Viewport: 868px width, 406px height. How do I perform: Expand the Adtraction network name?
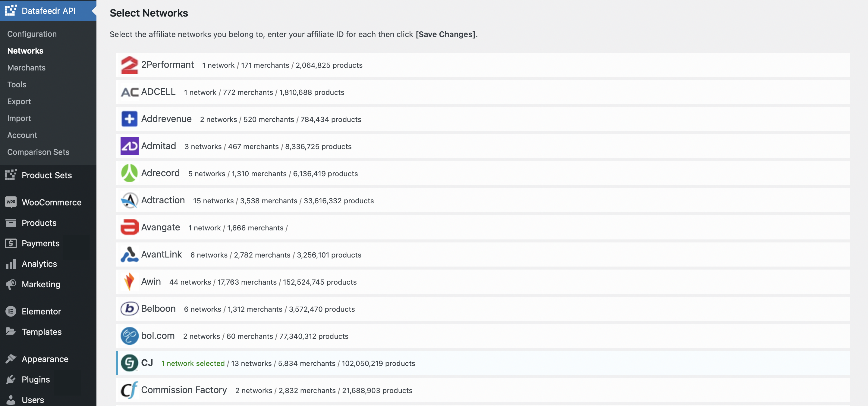click(x=163, y=200)
